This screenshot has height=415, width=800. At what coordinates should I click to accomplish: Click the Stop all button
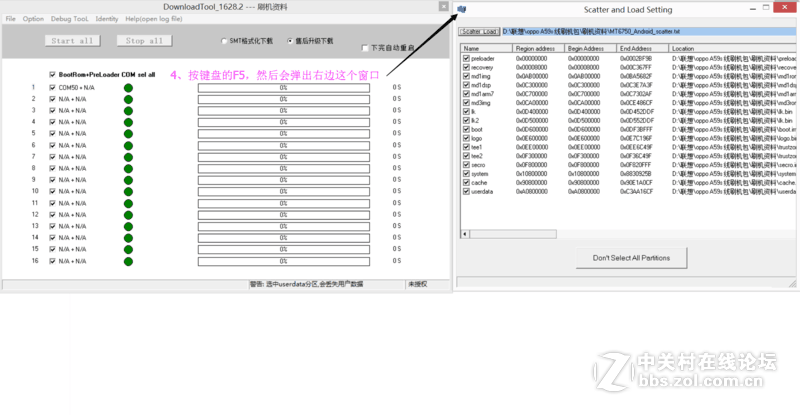(144, 41)
